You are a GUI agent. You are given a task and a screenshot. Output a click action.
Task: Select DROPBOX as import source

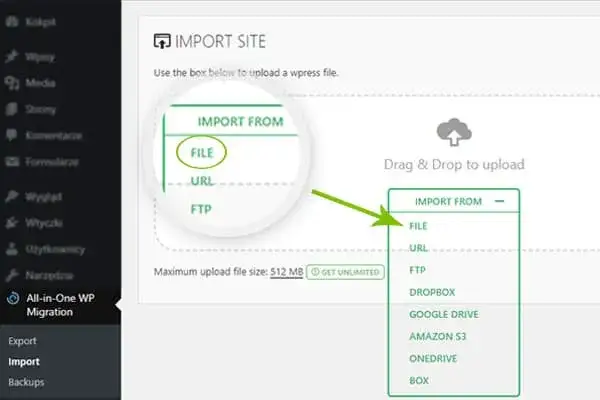[432, 292]
